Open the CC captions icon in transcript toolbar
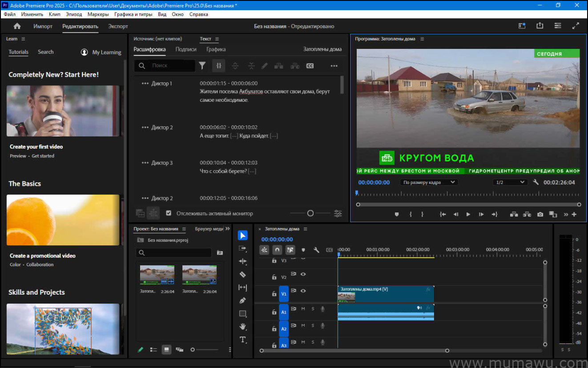This screenshot has width=588, height=368. [x=310, y=65]
